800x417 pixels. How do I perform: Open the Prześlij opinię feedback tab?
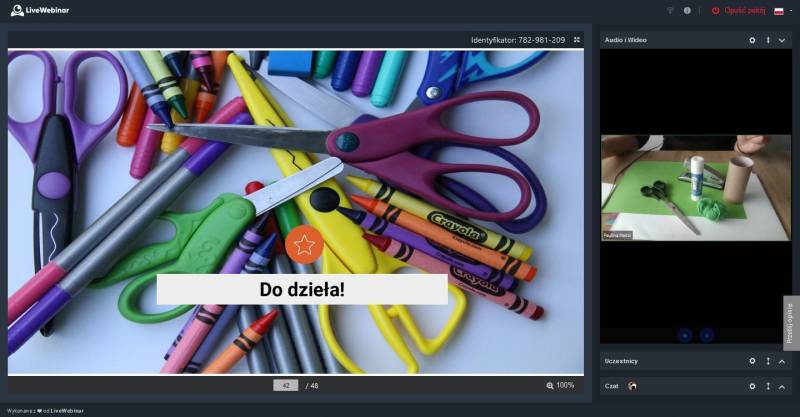click(x=790, y=322)
